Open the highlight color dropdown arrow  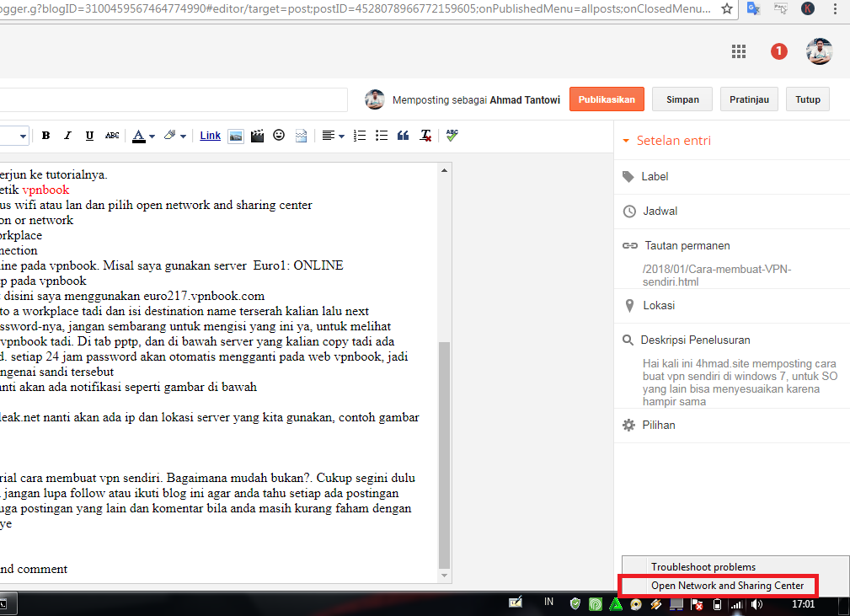[184, 137]
